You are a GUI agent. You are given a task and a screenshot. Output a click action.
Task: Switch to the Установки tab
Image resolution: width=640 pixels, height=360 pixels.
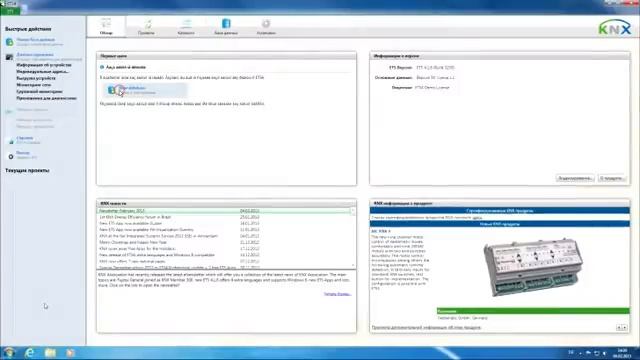(266, 27)
